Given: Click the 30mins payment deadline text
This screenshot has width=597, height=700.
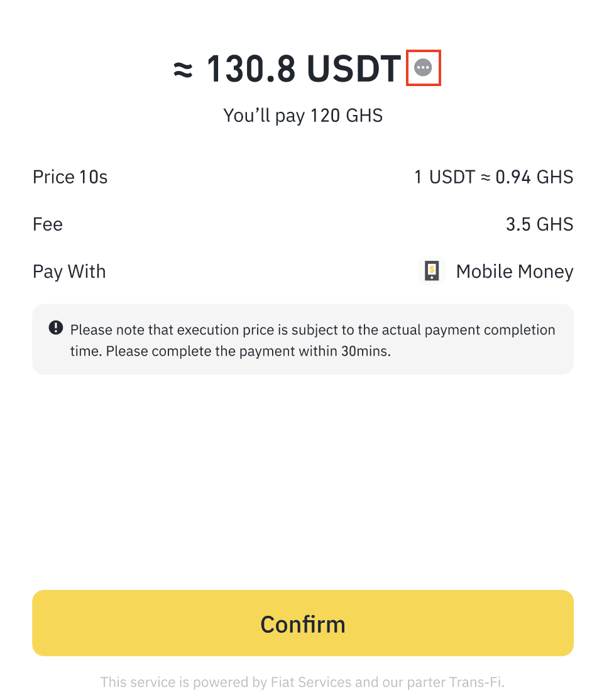Looking at the screenshot, I should tap(365, 351).
